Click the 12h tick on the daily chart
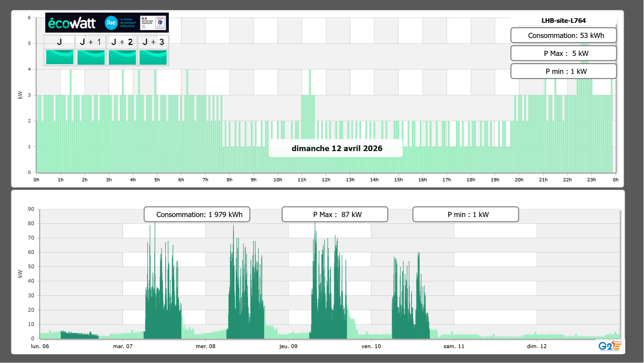The width and height of the screenshot is (644, 363). (x=326, y=180)
